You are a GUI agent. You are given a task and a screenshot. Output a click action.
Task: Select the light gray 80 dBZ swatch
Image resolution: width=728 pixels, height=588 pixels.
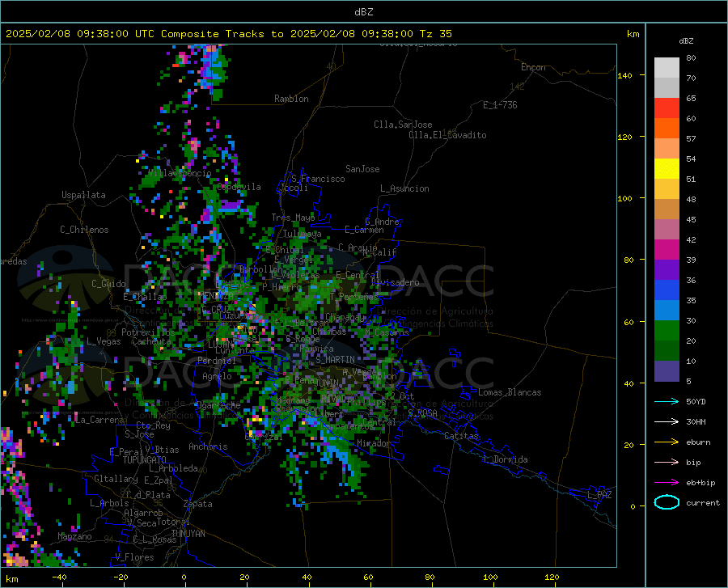(667, 68)
